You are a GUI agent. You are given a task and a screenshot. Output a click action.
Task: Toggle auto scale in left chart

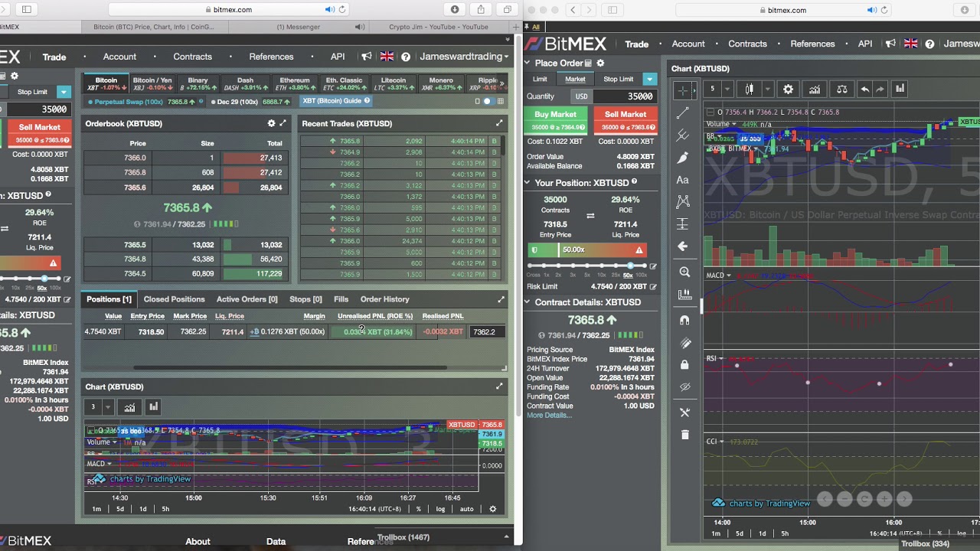pyautogui.click(x=466, y=509)
